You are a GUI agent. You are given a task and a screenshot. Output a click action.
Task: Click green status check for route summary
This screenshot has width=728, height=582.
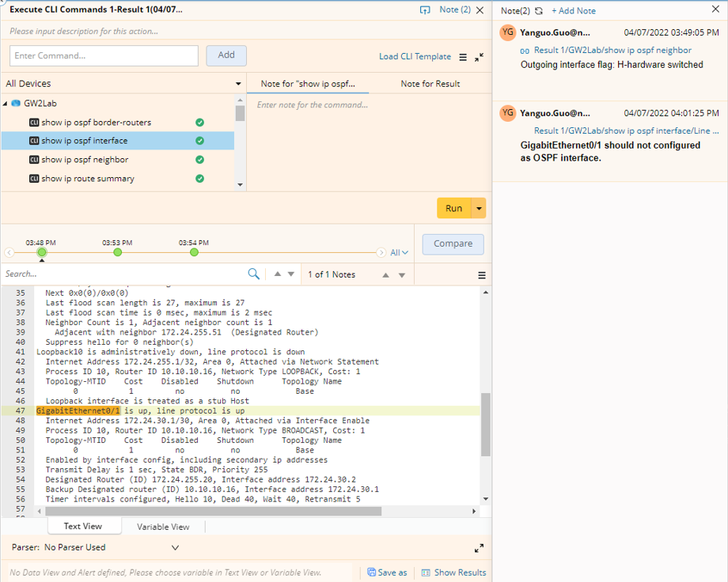[x=199, y=179]
